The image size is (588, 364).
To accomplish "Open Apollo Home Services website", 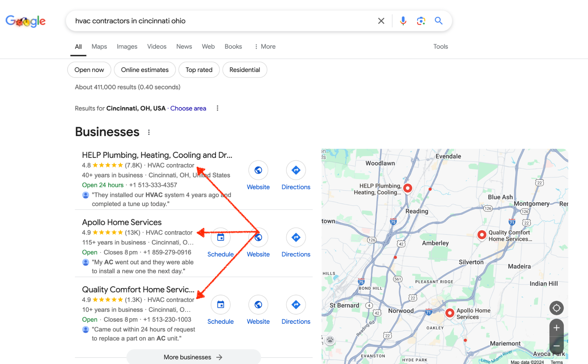I will [x=258, y=237].
